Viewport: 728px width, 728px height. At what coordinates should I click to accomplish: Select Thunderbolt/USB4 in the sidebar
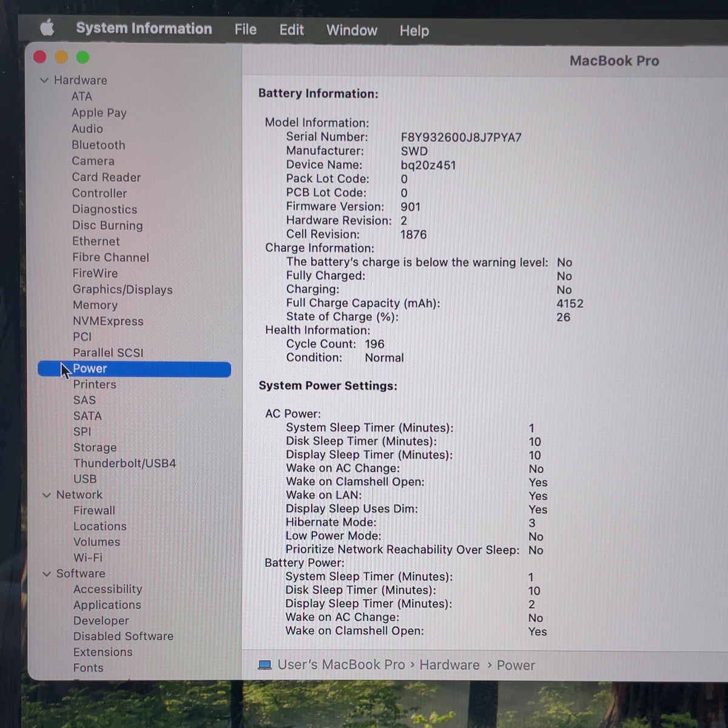(x=124, y=463)
